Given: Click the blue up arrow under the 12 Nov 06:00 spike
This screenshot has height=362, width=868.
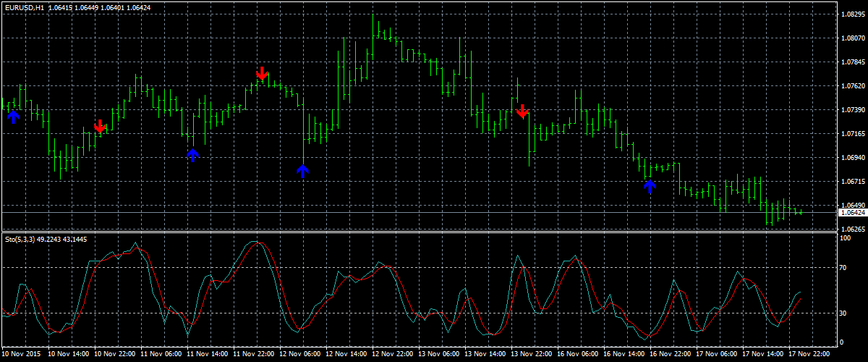Looking at the screenshot, I should pyautogui.click(x=303, y=171).
